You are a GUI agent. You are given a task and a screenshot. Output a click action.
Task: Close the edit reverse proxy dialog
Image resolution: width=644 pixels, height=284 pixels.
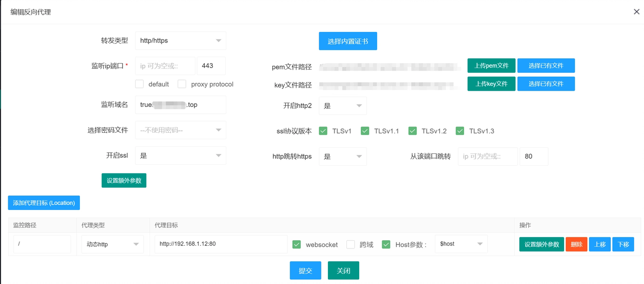(636, 11)
